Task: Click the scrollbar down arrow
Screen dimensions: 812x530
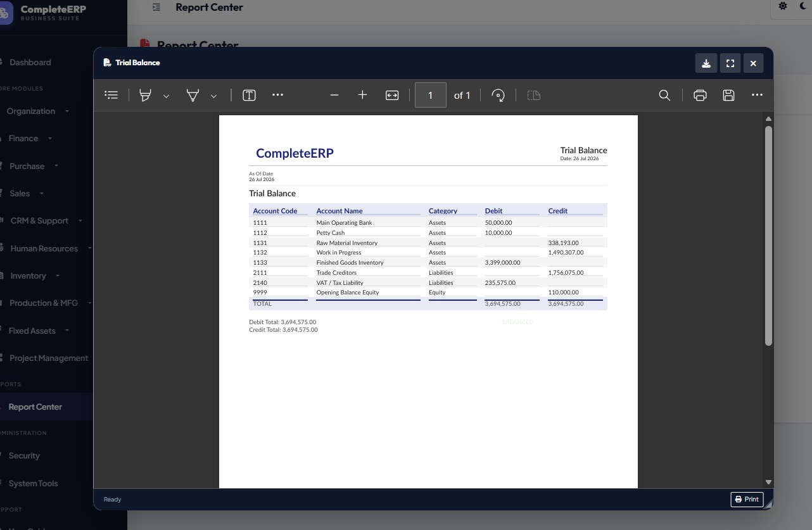Action: click(x=769, y=483)
